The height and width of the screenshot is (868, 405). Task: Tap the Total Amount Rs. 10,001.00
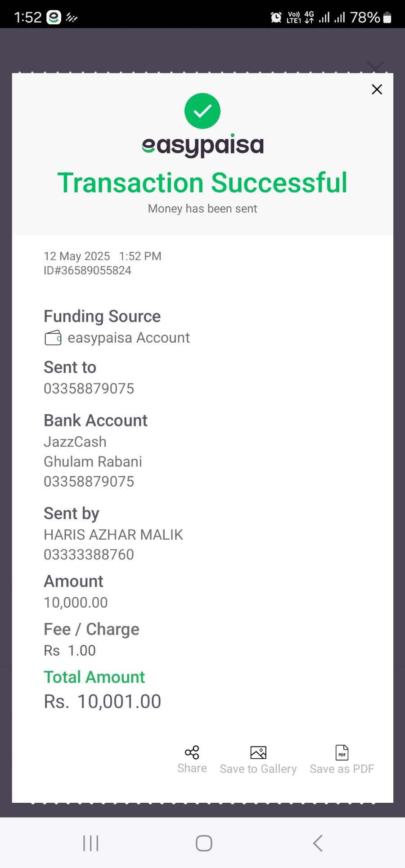[103, 702]
